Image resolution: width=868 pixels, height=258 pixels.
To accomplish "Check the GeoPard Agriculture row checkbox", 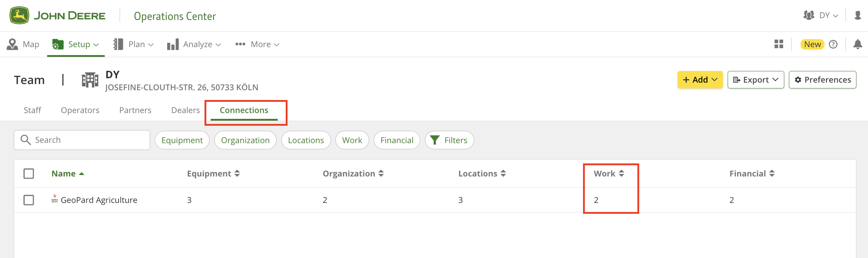I will [x=29, y=200].
